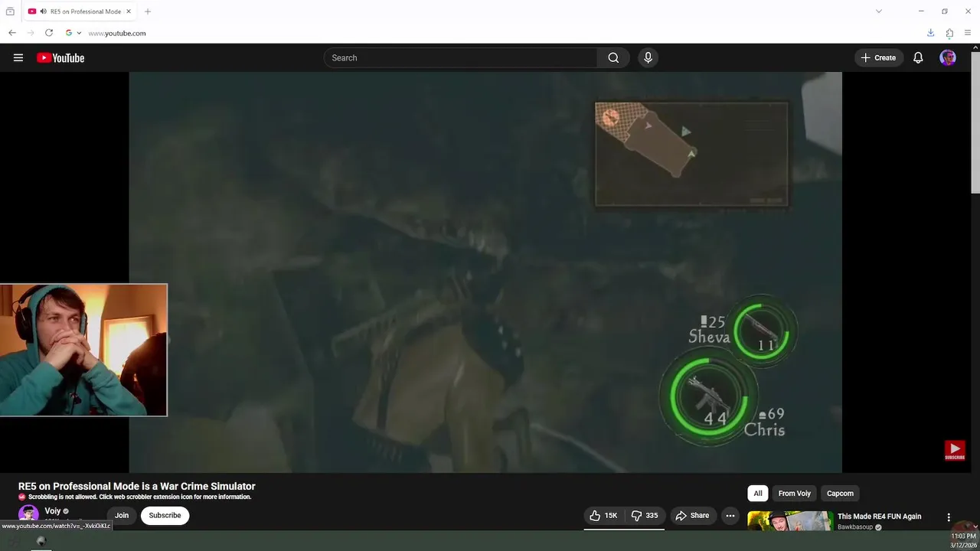
Task: Open options for the RE4 FUN recommendation
Action: point(949,517)
